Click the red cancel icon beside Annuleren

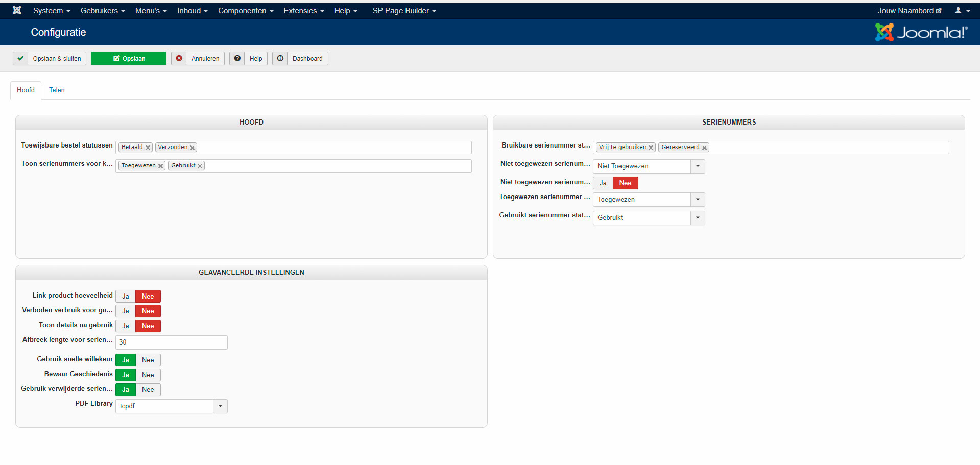(179, 58)
